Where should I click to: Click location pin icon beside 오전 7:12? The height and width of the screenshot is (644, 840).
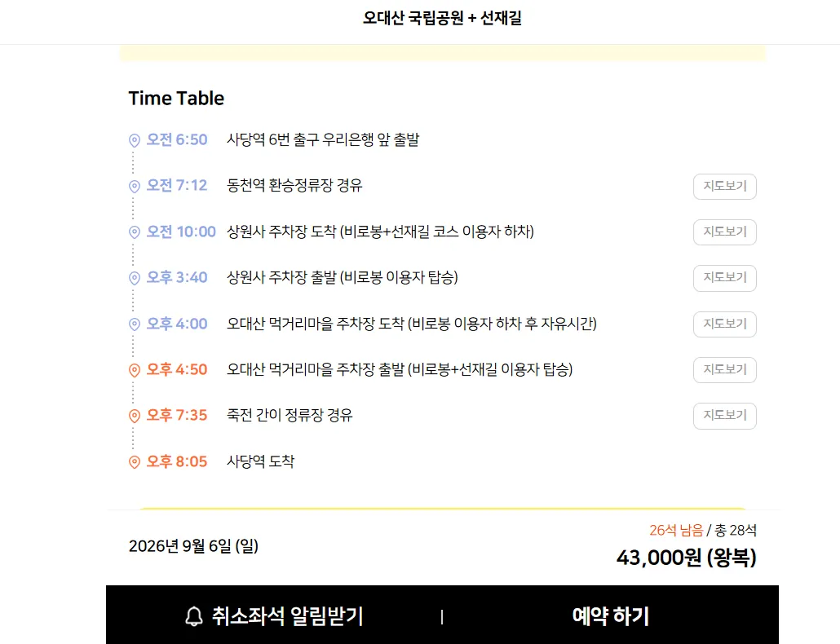(x=135, y=186)
